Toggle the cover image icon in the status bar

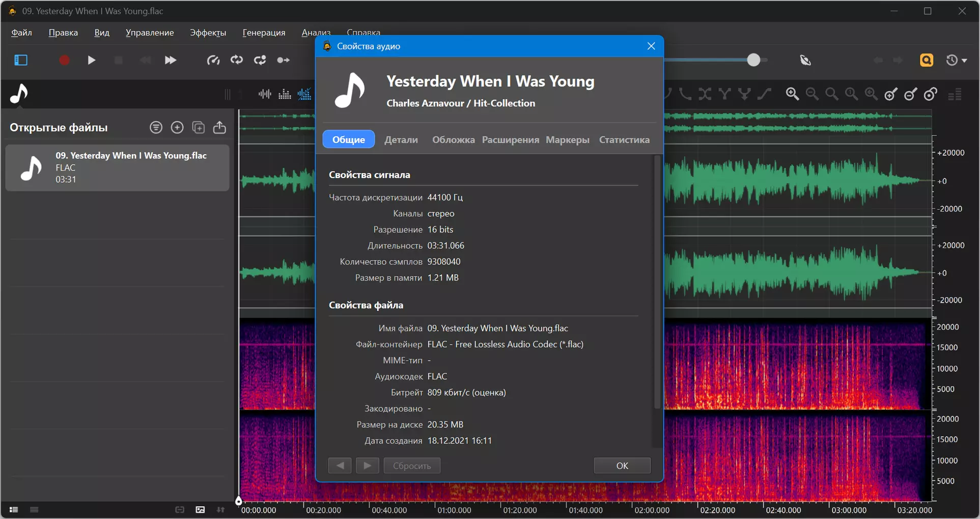[x=200, y=510]
